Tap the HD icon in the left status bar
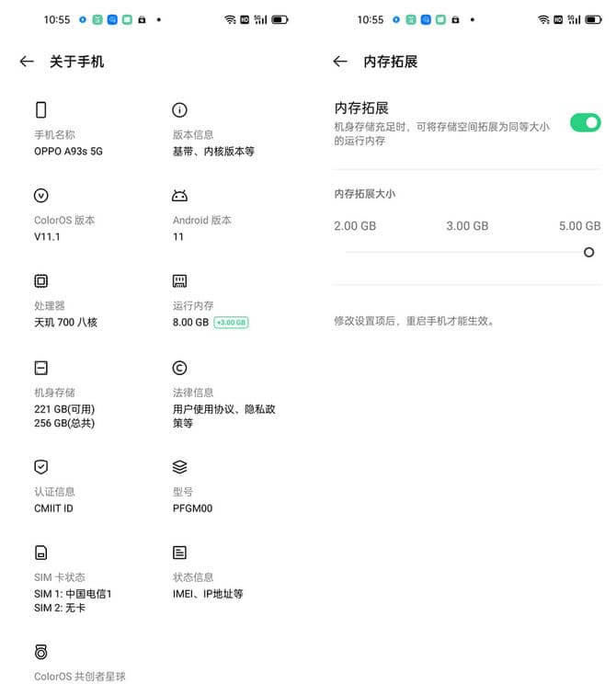616x684 pixels. pos(245,19)
